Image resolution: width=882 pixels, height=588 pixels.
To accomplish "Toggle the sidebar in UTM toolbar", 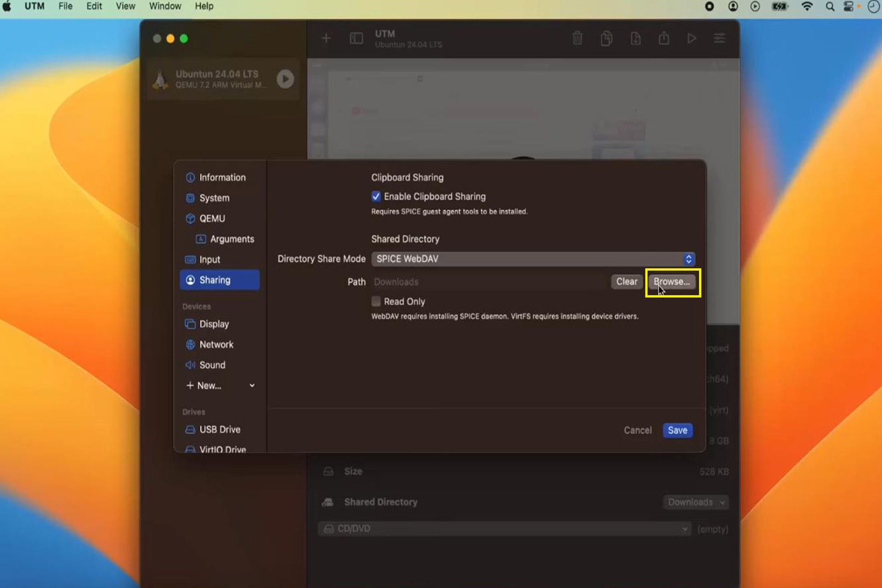I will [356, 39].
